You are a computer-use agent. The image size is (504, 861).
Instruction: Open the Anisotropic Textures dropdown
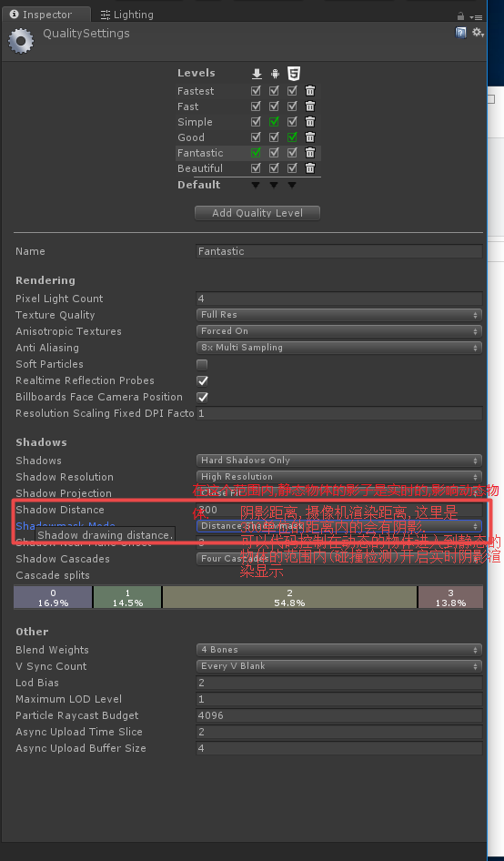coord(339,331)
